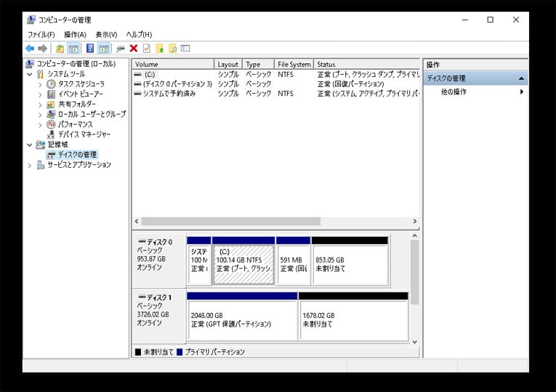Click the properties checklist toolbar icon
The width and height of the screenshot is (556, 392).
(146, 49)
